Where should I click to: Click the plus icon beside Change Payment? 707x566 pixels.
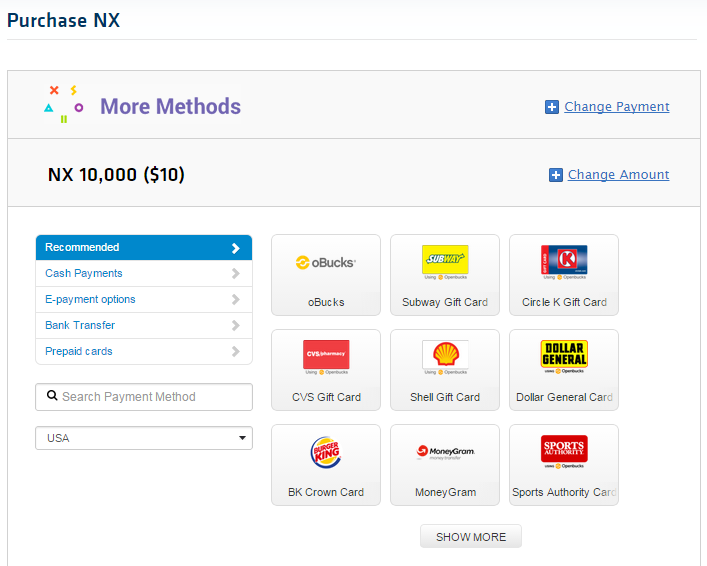point(551,107)
